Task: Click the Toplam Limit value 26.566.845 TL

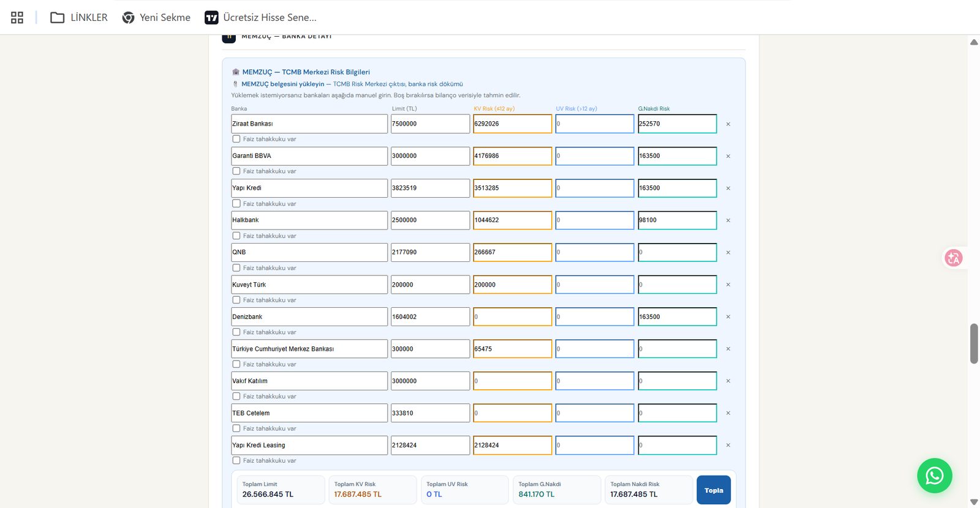Action: pos(268,495)
